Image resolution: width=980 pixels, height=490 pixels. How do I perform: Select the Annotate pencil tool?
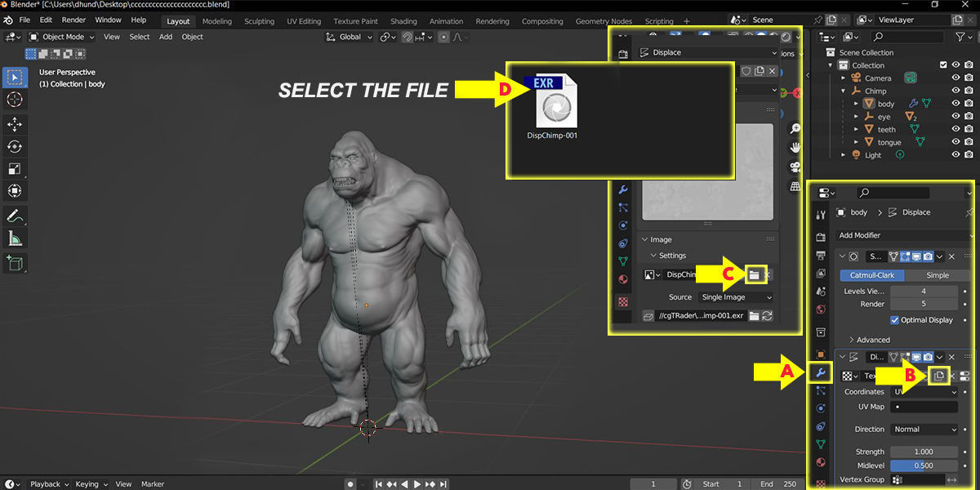[15, 216]
